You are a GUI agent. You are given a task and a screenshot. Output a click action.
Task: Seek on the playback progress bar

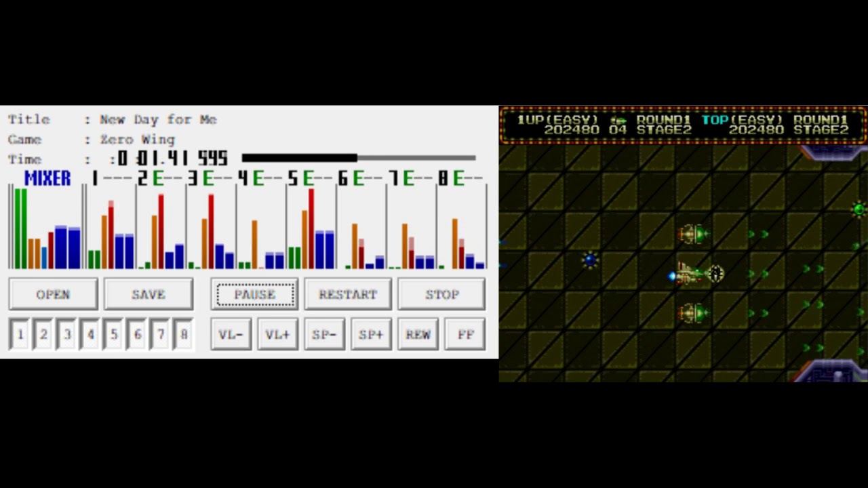pos(359,158)
